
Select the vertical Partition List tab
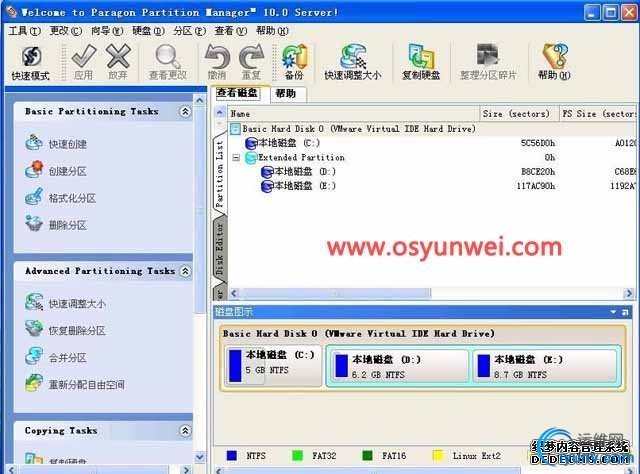point(220,174)
